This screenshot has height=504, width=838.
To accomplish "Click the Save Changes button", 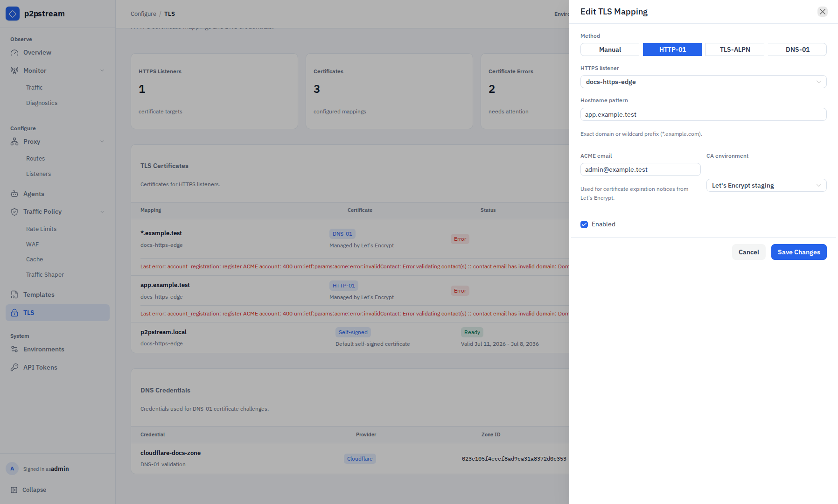I will point(799,252).
